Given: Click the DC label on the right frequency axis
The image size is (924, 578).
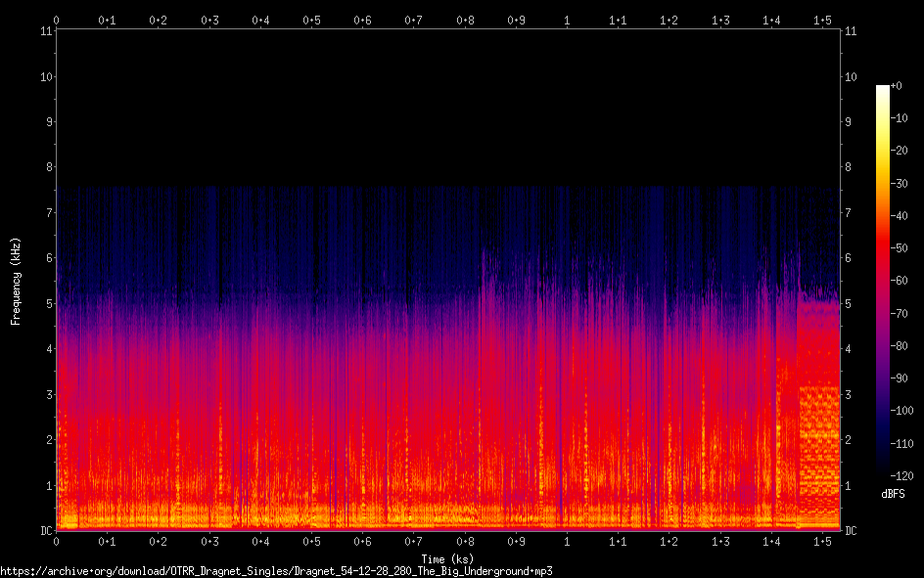Looking at the screenshot, I should coord(851,531).
